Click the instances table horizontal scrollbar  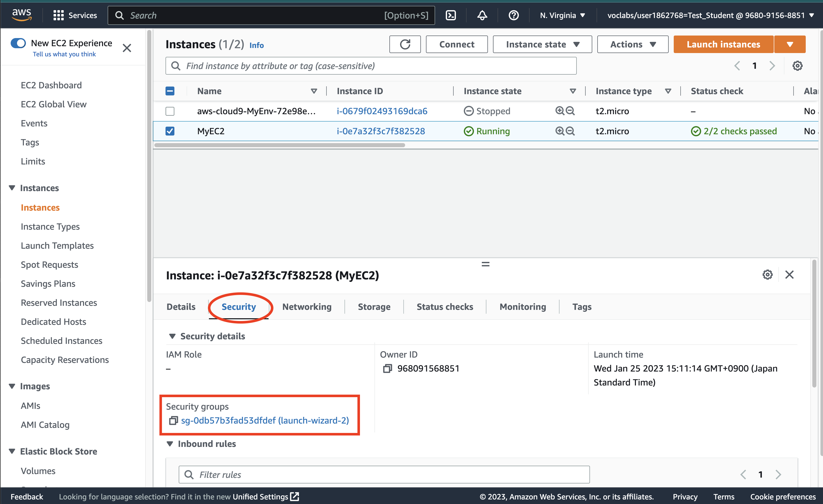pyautogui.click(x=279, y=145)
